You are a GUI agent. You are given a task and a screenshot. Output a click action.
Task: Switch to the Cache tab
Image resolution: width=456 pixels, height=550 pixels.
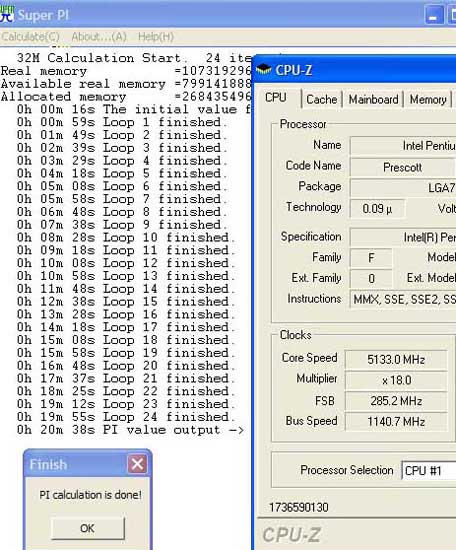click(322, 99)
